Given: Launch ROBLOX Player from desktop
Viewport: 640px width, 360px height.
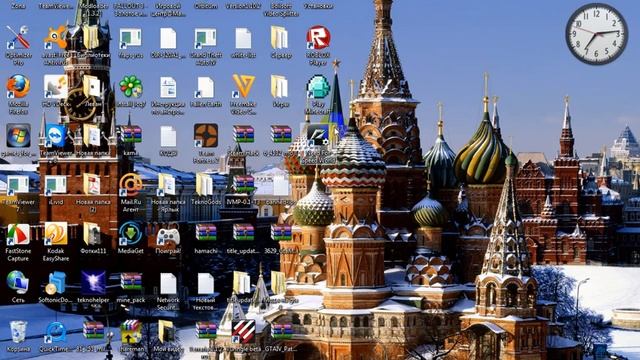Looking at the screenshot, I should pyautogui.click(x=318, y=38).
